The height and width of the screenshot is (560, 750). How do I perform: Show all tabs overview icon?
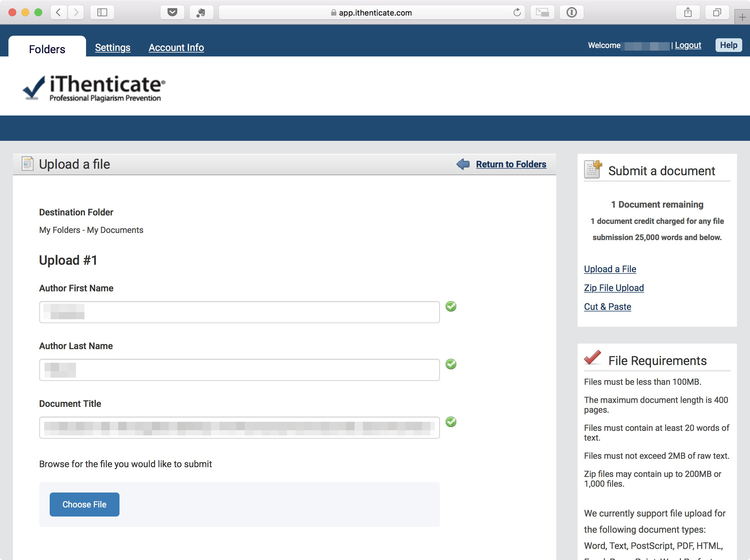pyautogui.click(x=717, y=13)
